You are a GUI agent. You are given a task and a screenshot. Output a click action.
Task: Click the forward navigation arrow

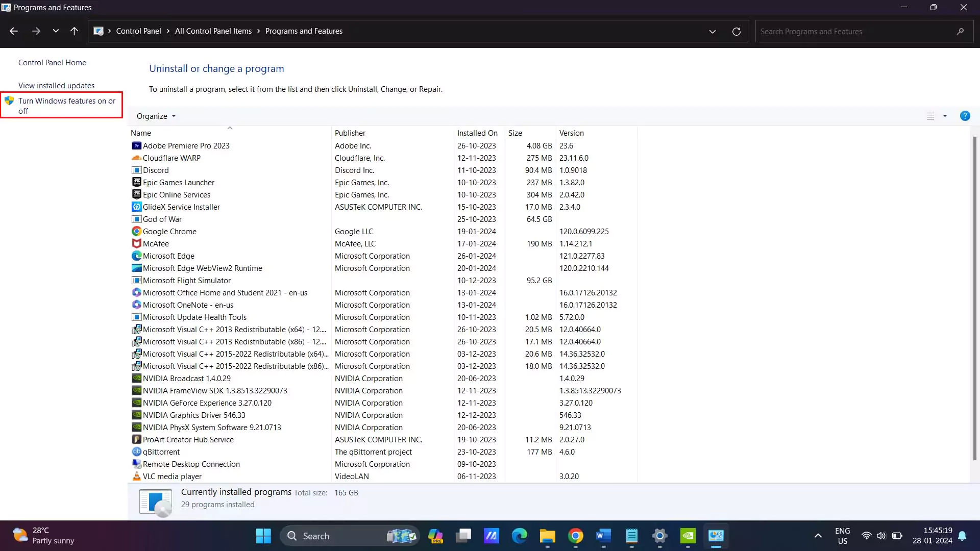coord(36,31)
